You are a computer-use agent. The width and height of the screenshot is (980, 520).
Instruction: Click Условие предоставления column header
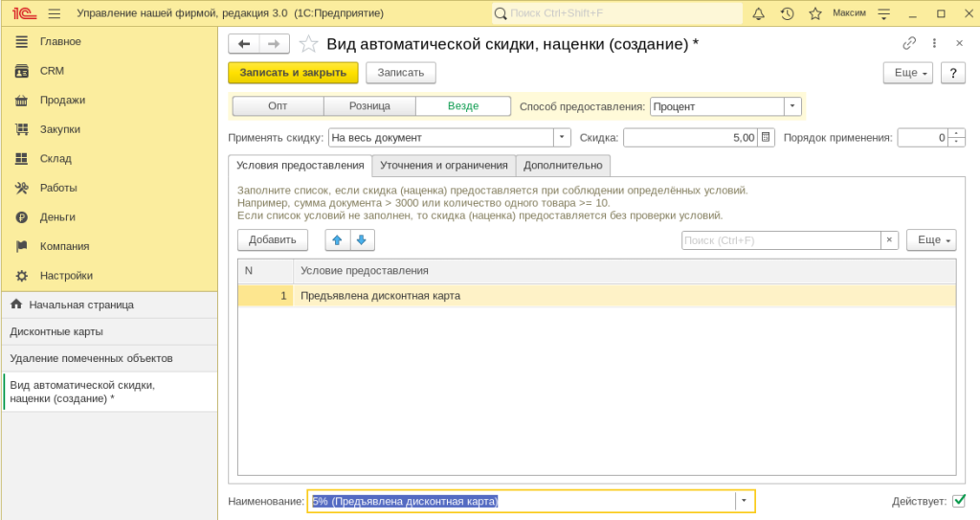[624, 271]
